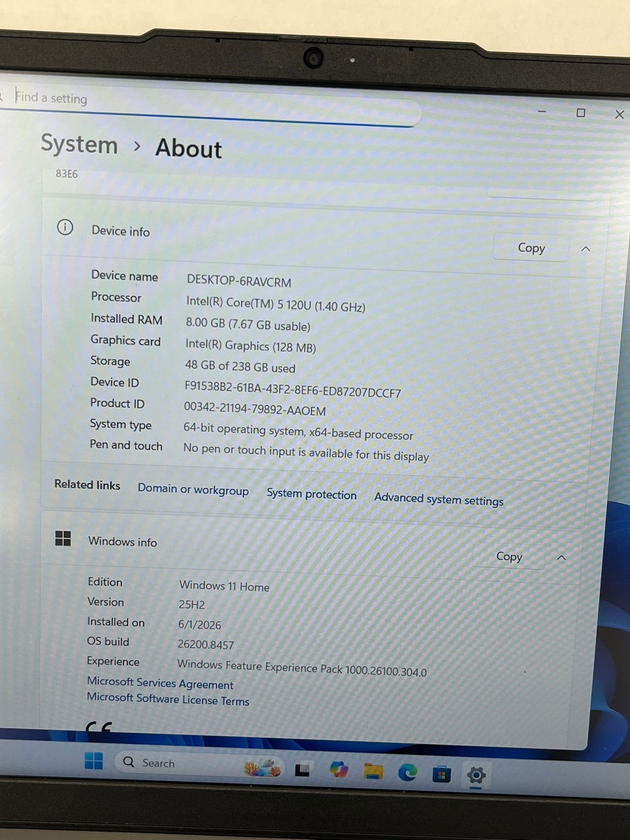Select processor value Intel(R) Core(TM) 5 120U
Screen dimensions: 630x840
(276, 304)
